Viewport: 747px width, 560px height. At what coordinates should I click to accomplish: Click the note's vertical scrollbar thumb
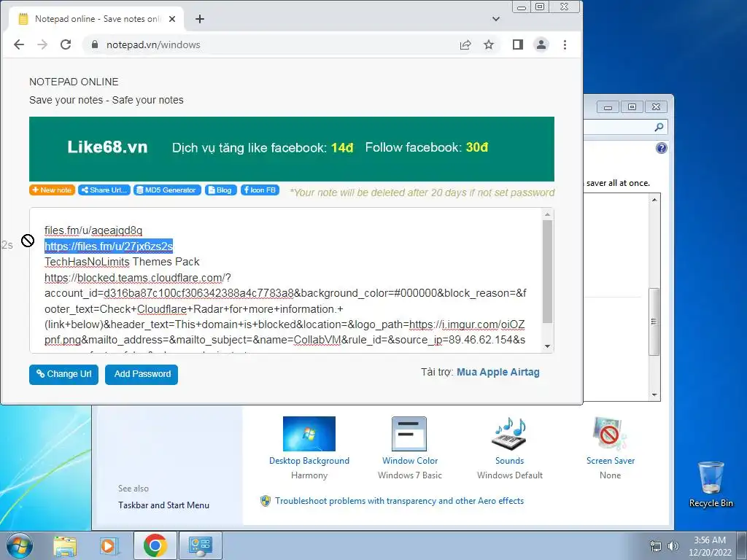[x=547, y=271]
